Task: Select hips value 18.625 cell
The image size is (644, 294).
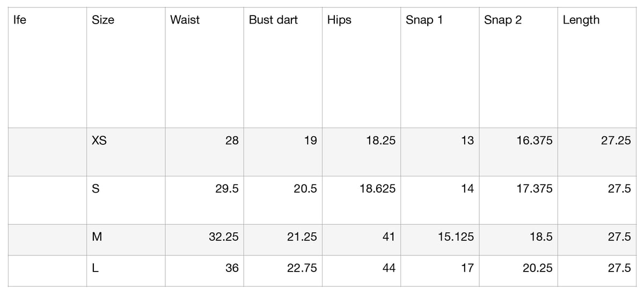Action: (x=362, y=200)
